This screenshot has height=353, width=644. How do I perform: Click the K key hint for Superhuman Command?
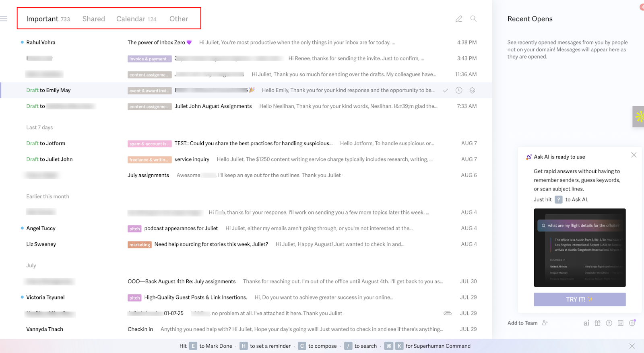pos(399,346)
